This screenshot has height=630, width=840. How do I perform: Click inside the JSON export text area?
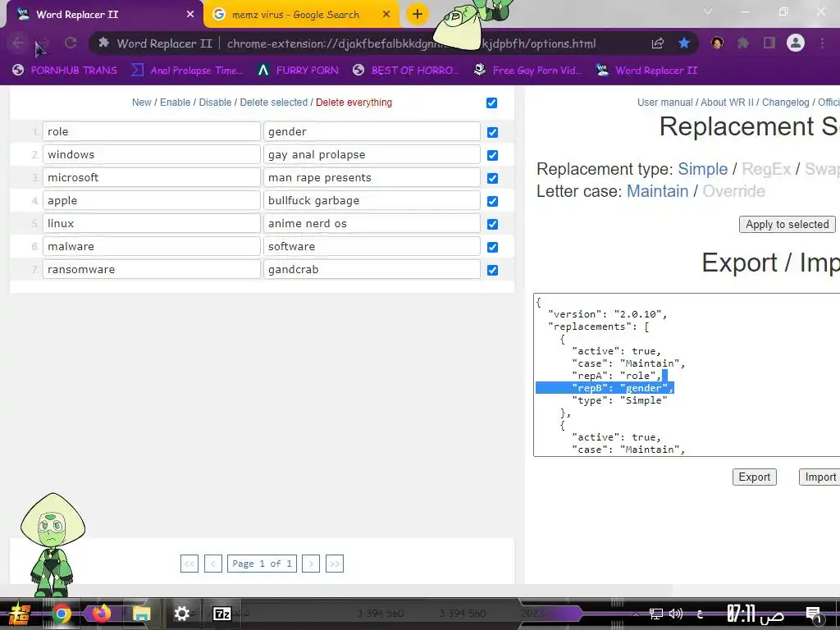687,375
